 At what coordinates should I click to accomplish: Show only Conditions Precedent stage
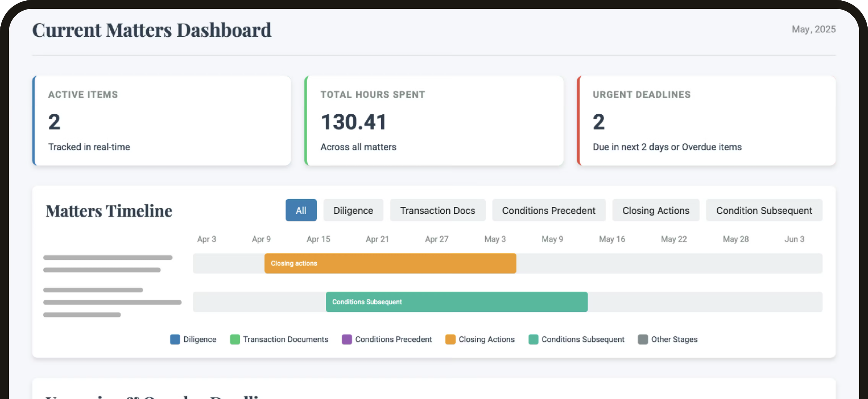548,211
